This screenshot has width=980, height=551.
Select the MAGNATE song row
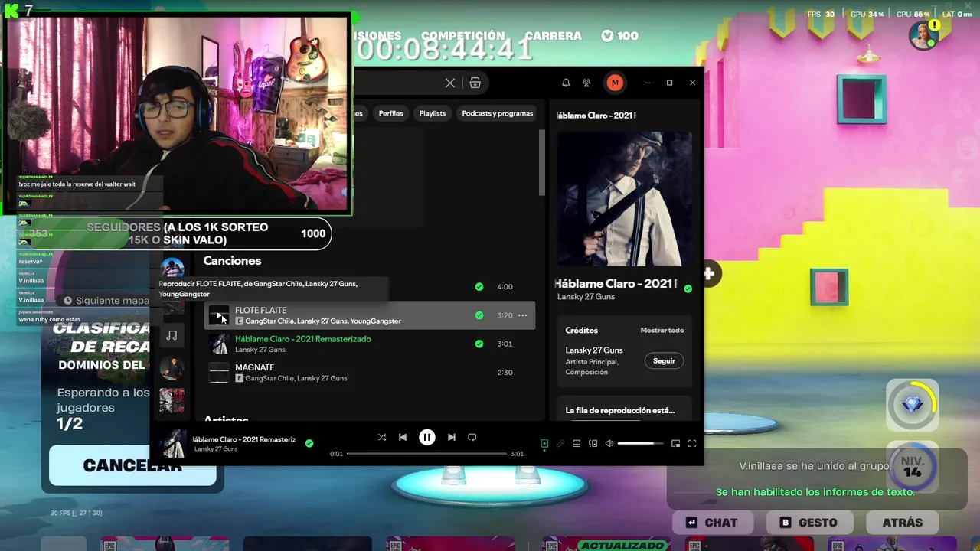pos(369,373)
